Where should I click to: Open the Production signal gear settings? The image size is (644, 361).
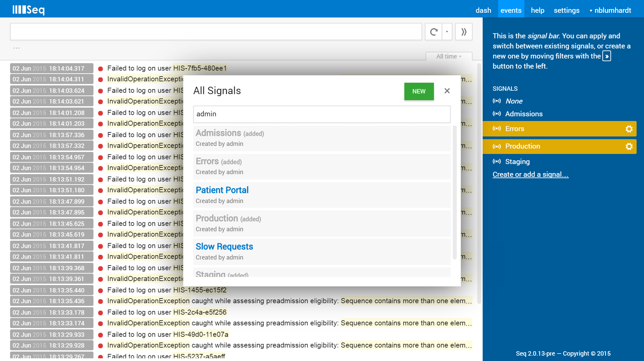pyautogui.click(x=629, y=146)
